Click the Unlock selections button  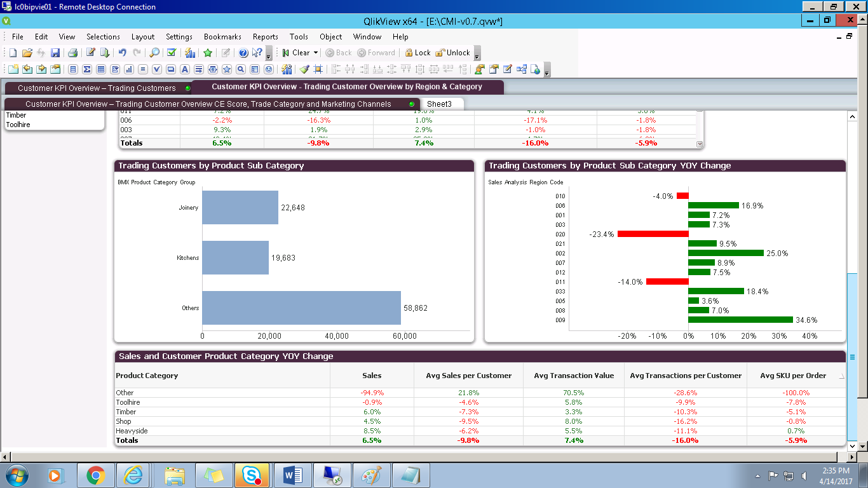453,53
